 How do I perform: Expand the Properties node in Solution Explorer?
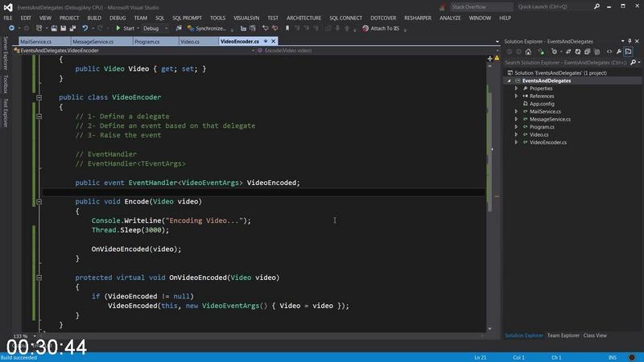pos(516,88)
